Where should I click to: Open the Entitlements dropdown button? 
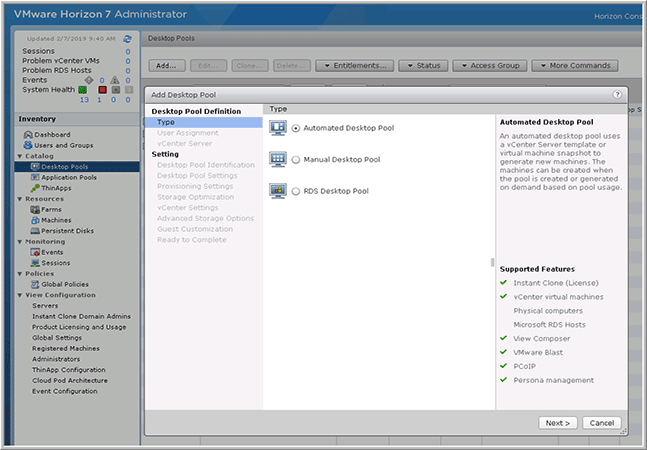354,66
